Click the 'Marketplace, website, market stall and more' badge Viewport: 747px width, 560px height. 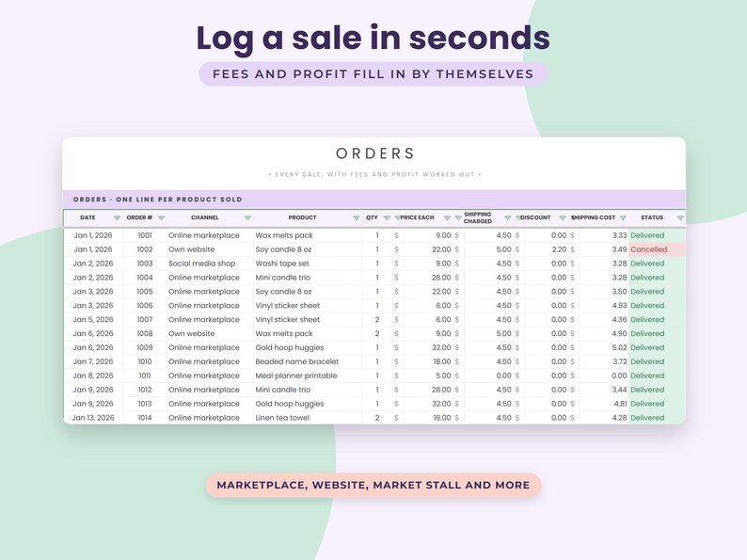373,485
